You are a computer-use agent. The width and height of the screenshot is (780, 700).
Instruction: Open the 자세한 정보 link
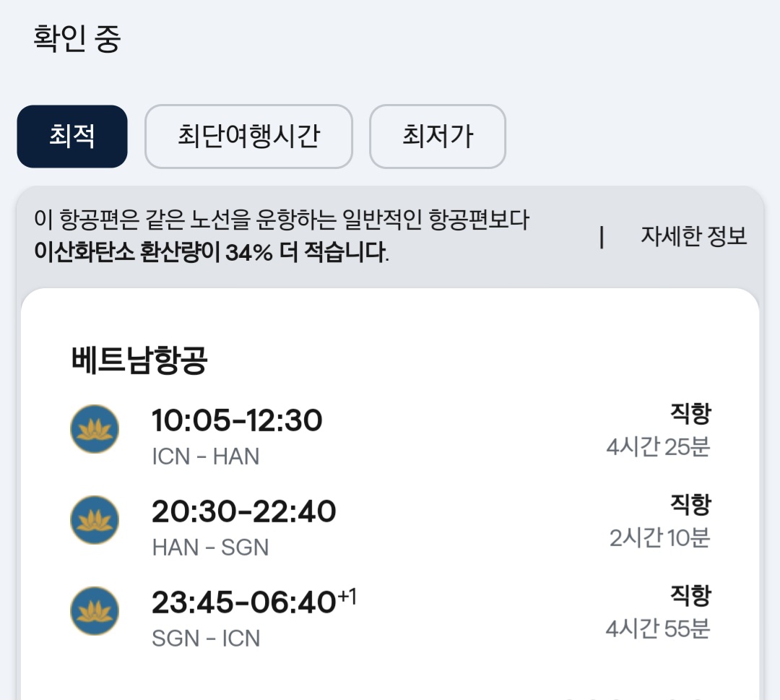pyautogui.click(x=693, y=236)
